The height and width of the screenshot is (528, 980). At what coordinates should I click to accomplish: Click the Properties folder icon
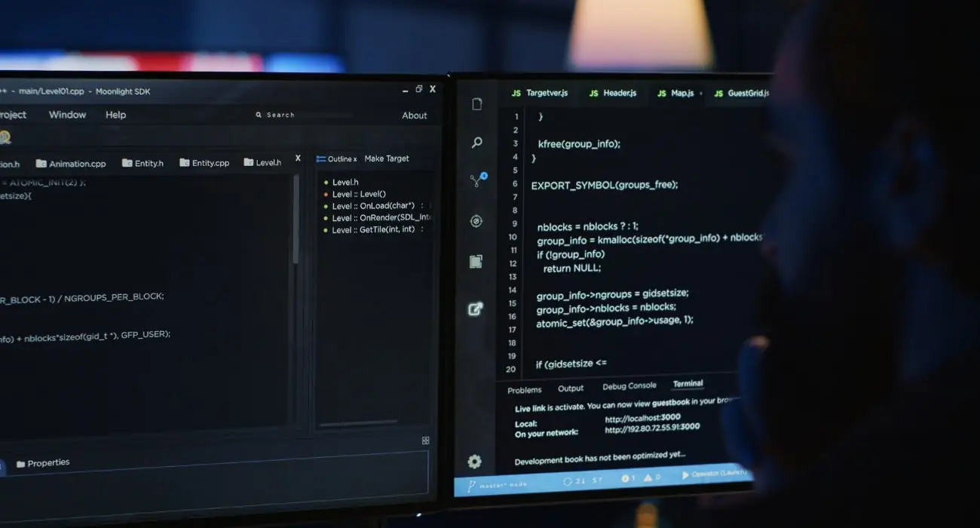[20, 464]
